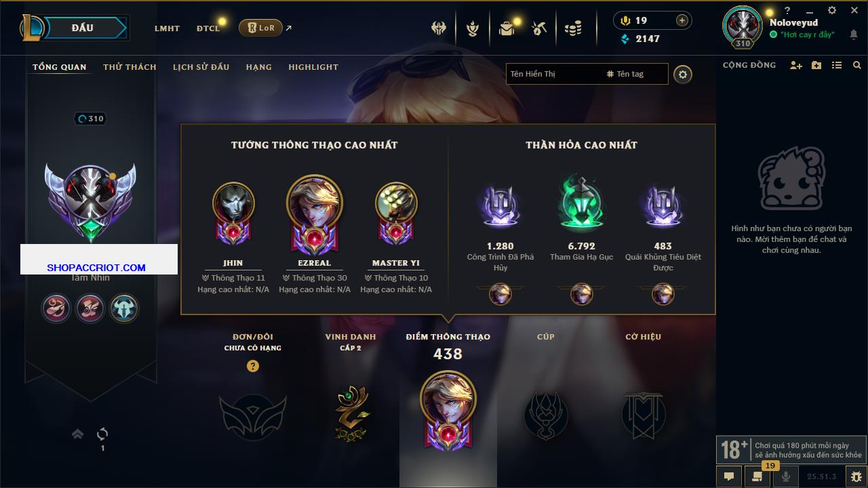The height and width of the screenshot is (488, 868).
Task: Open the chat bubble icon at bottom
Action: click(x=729, y=476)
